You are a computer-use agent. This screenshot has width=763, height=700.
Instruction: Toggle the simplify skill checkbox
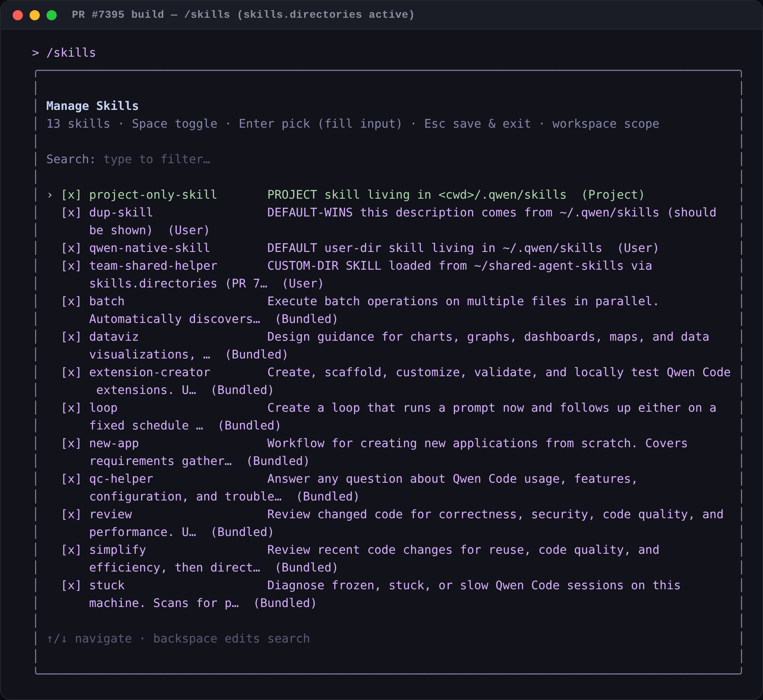[x=71, y=550]
